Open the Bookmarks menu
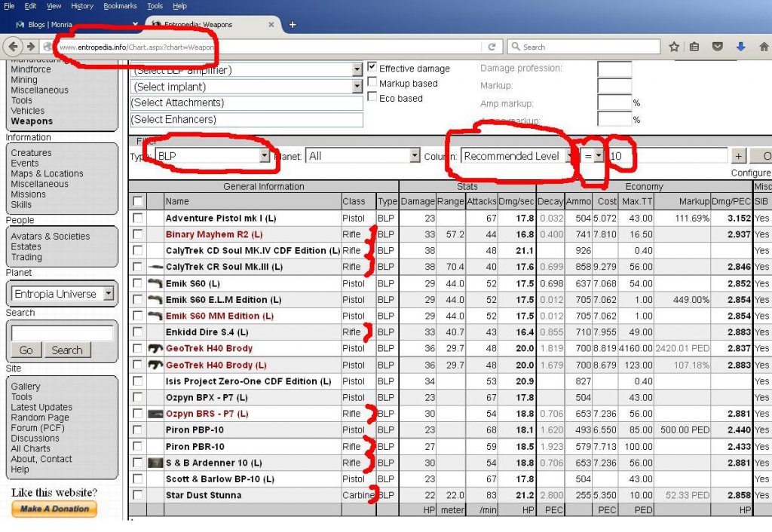 click(120, 6)
